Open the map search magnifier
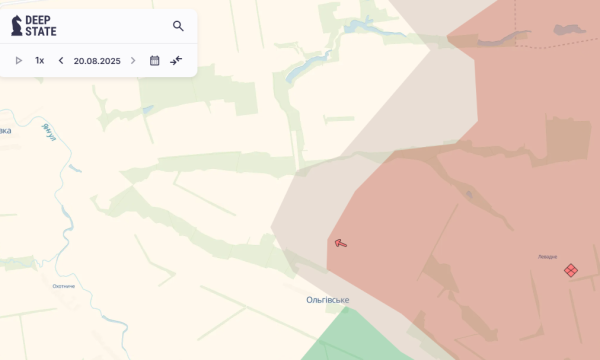This screenshot has width=600, height=360. (x=178, y=26)
